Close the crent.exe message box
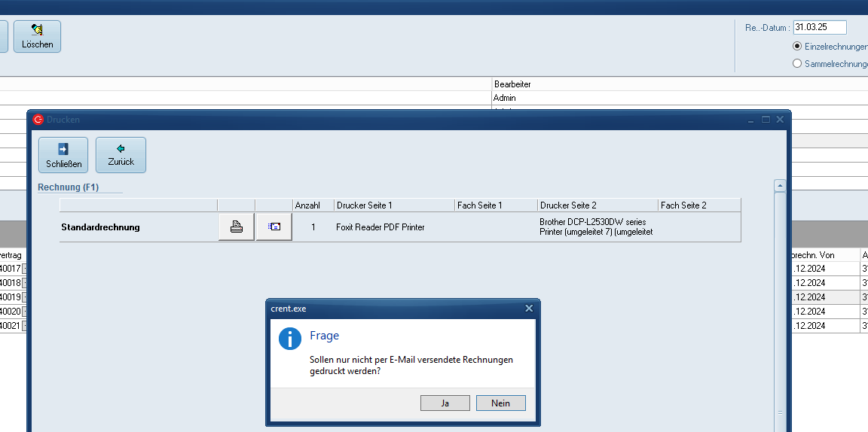 (529, 309)
